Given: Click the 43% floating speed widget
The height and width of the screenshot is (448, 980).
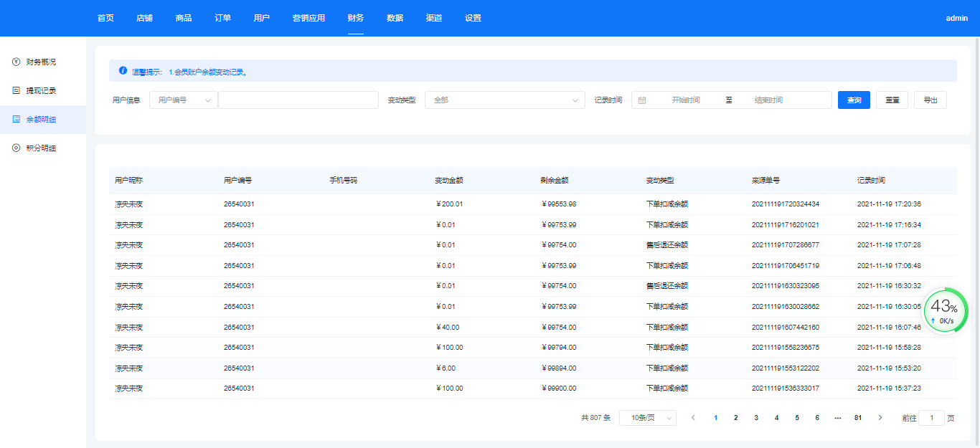Looking at the screenshot, I should coord(944,311).
